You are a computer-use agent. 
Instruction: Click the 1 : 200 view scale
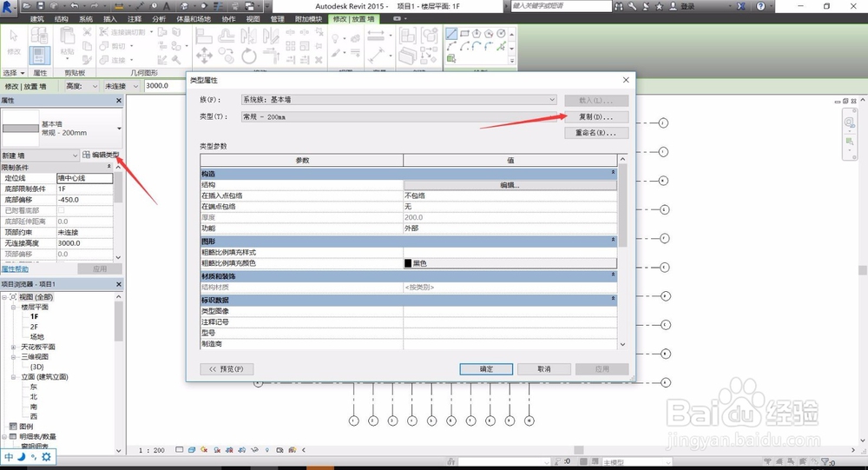tap(152, 450)
